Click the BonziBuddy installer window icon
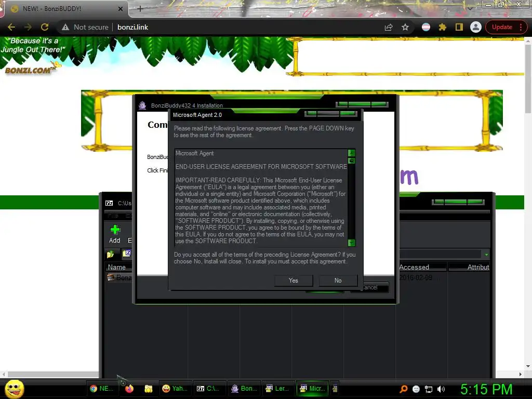 (142, 105)
